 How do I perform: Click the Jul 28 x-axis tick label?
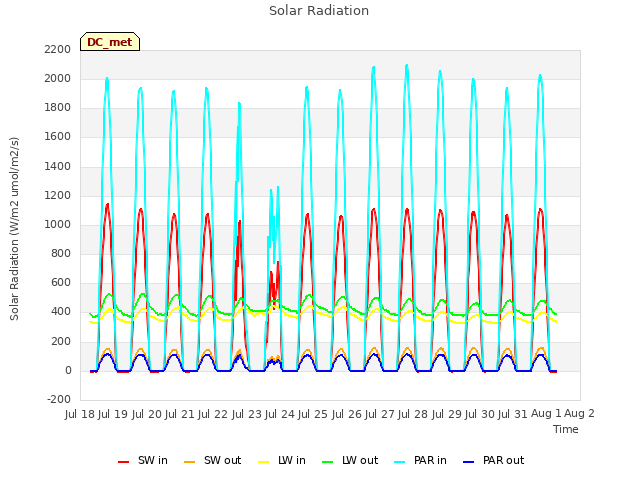[x=413, y=414]
